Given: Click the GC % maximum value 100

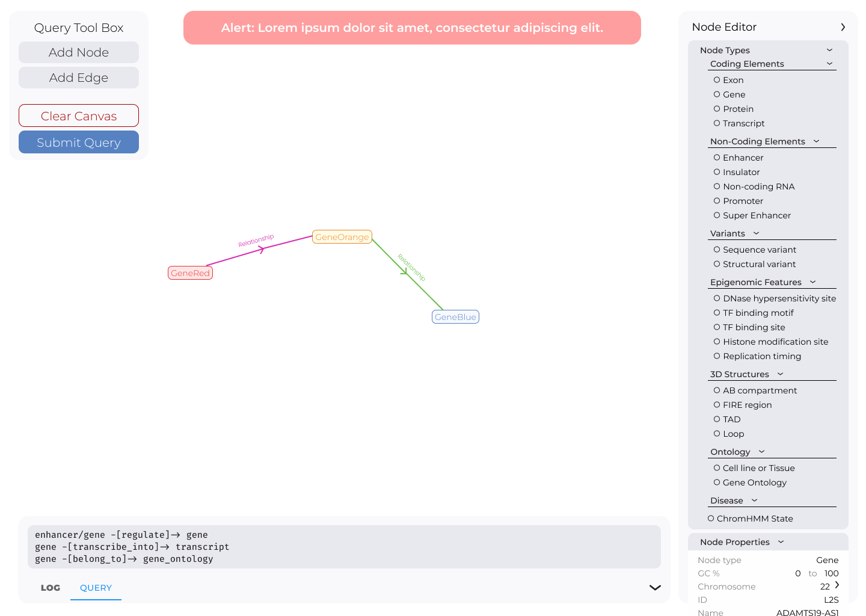Looking at the screenshot, I should [x=831, y=573].
